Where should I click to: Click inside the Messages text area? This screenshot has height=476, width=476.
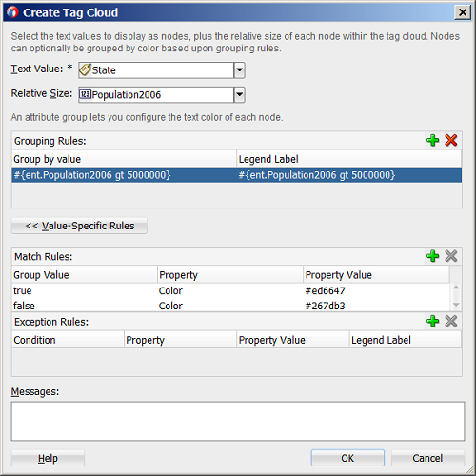pos(238,421)
